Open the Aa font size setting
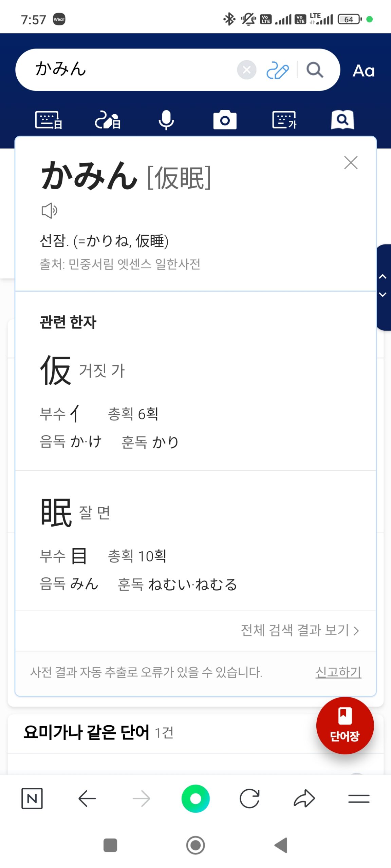 [x=364, y=71]
